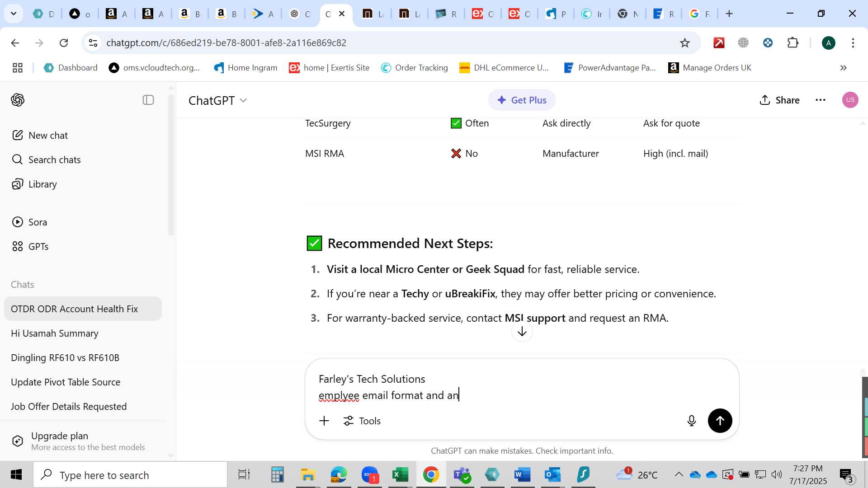The width and height of the screenshot is (868, 488).
Task: Click Upgrade plan option
Action: click(x=83, y=441)
